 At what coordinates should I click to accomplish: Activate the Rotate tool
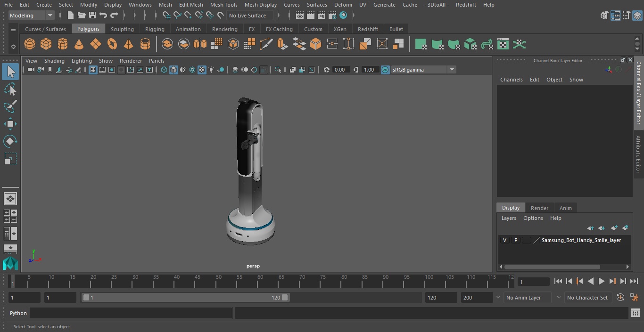click(10, 141)
